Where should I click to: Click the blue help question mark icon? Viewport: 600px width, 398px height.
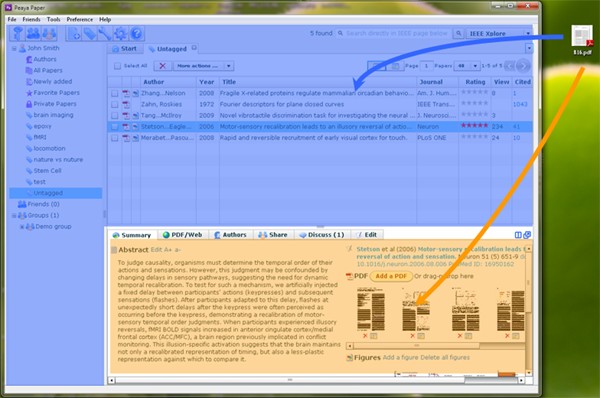tap(136, 34)
